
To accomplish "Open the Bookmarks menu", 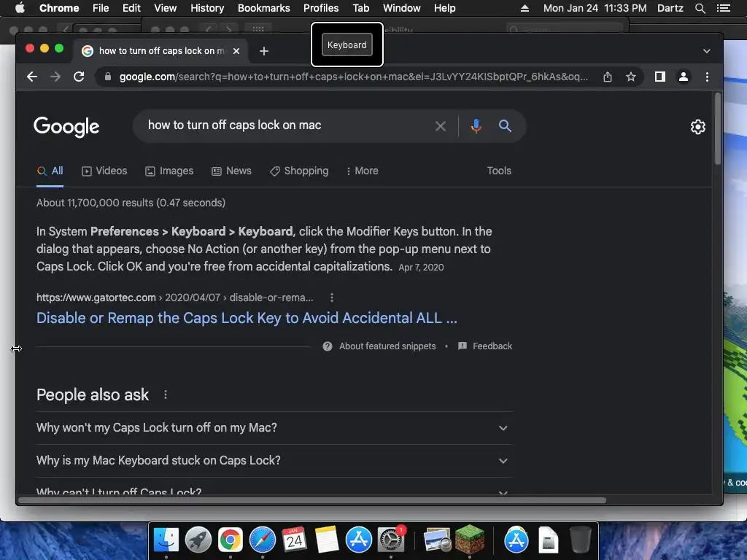I will (264, 8).
